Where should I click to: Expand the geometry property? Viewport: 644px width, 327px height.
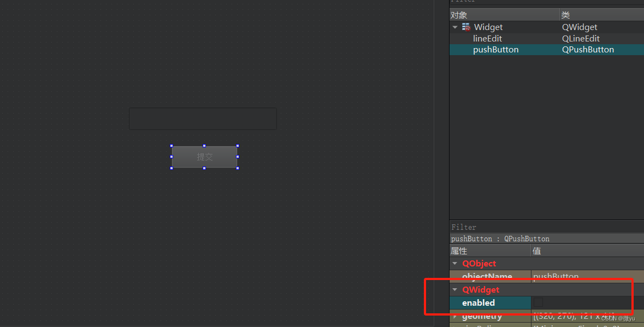[x=454, y=316]
